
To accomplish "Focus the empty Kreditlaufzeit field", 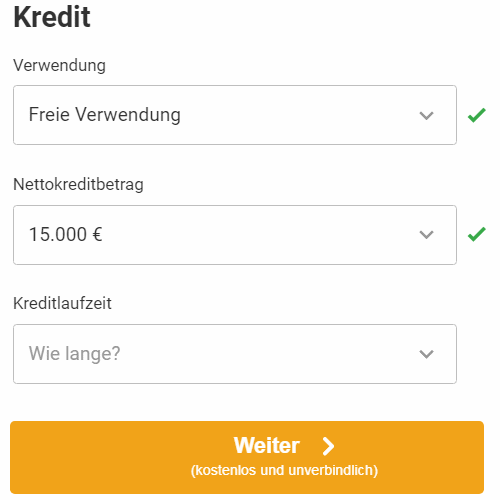I will [235, 354].
